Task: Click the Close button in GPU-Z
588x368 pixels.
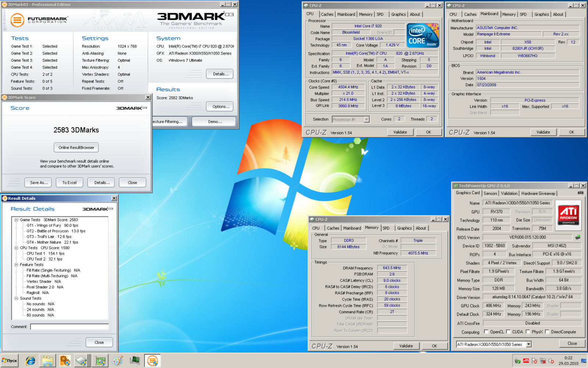Action: (x=572, y=343)
